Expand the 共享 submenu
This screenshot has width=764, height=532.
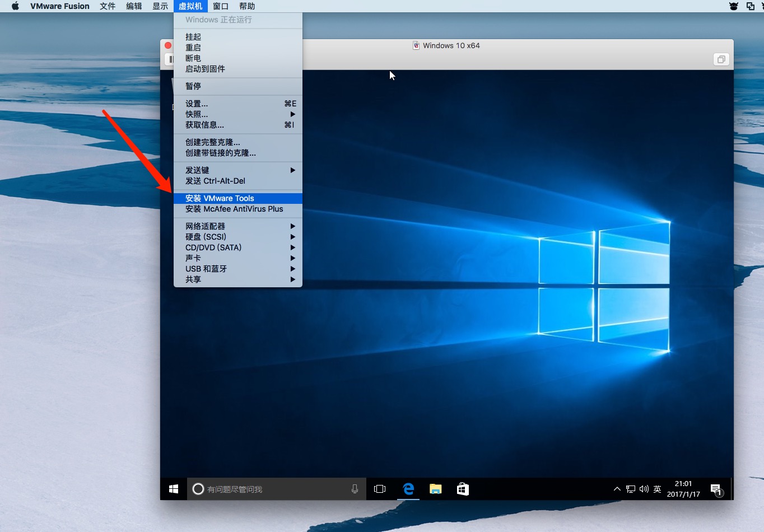point(238,279)
